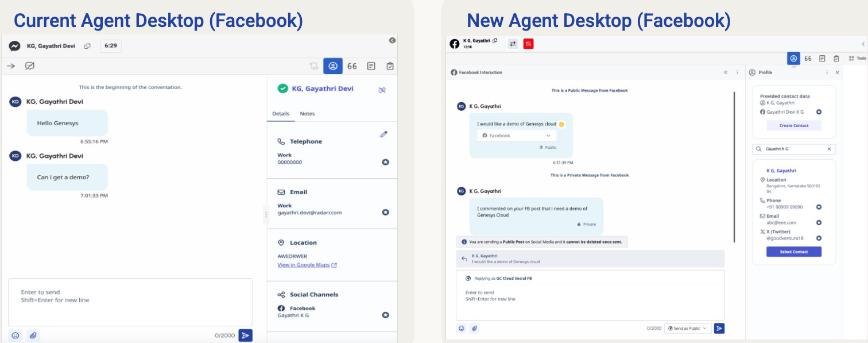Send the message in Current Agent Desktop

[x=245, y=336]
